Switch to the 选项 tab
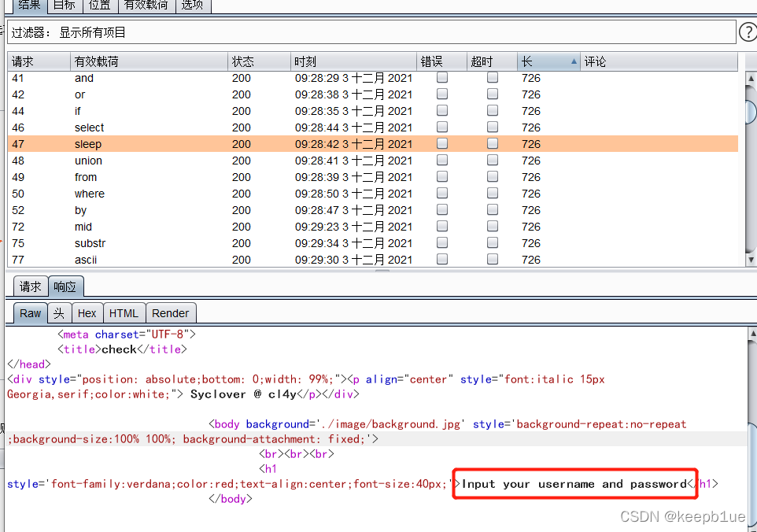 [193, 6]
